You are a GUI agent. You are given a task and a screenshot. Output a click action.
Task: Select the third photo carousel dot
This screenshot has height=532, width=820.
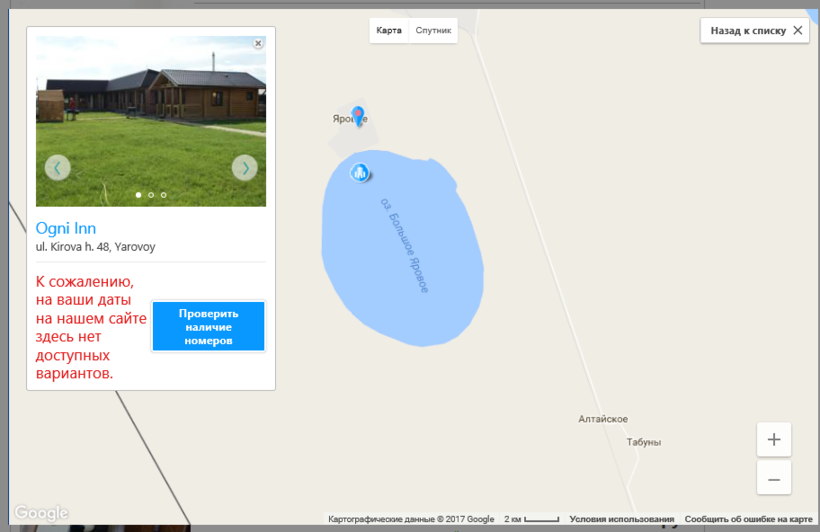pyautogui.click(x=164, y=195)
